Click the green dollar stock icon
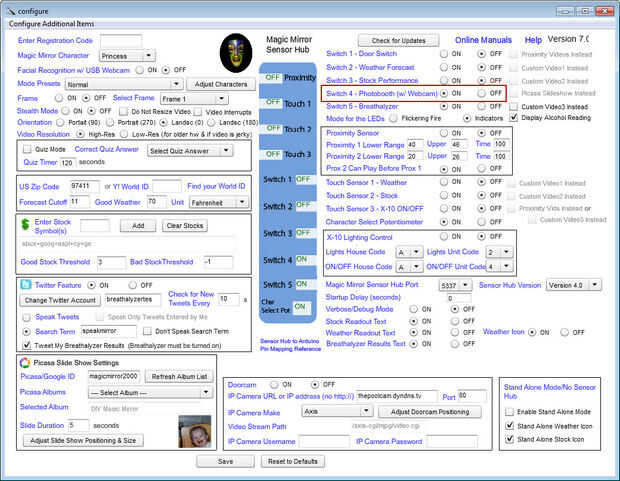This screenshot has width=620, height=481. click(25, 225)
